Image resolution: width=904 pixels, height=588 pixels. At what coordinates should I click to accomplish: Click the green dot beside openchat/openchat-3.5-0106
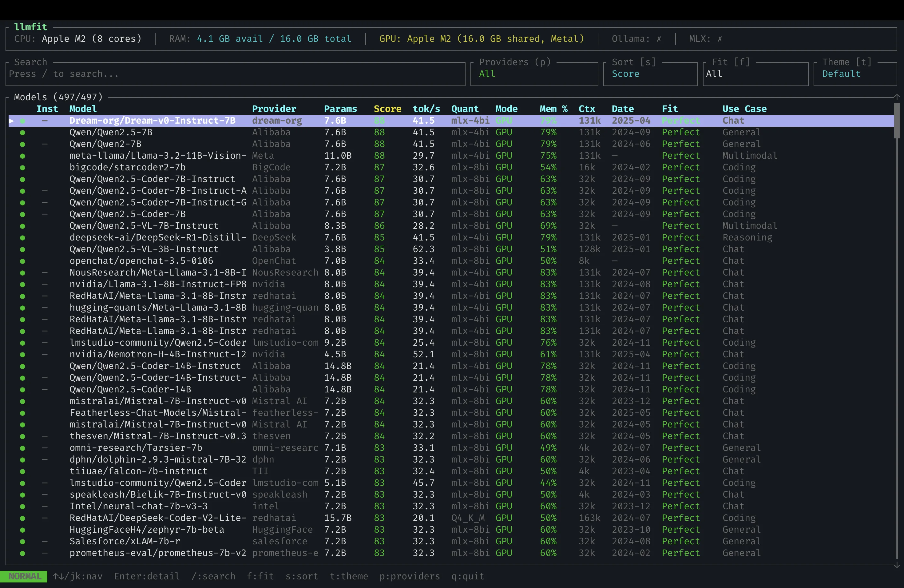22,261
